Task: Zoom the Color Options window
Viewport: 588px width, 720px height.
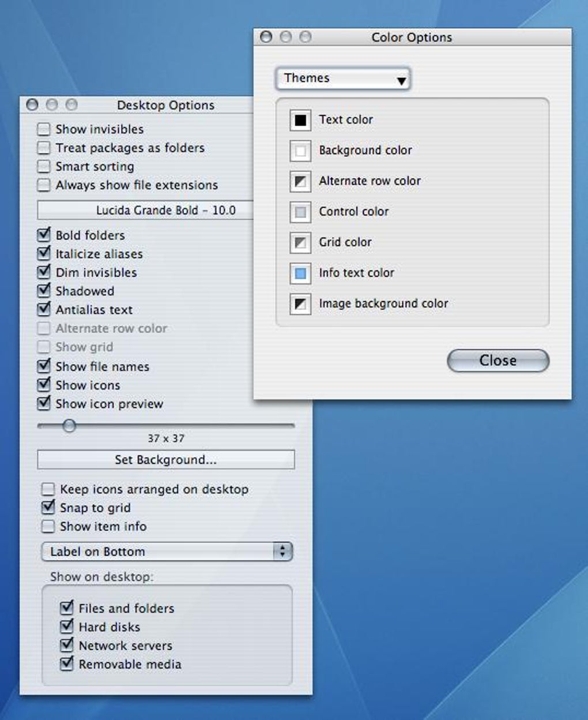Action: (x=305, y=37)
